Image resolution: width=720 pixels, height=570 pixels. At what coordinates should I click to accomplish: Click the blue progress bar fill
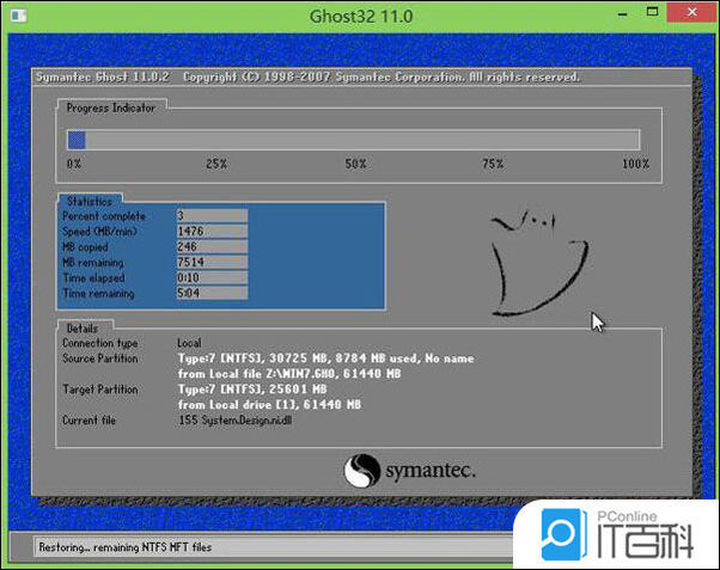tap(76, 140)
